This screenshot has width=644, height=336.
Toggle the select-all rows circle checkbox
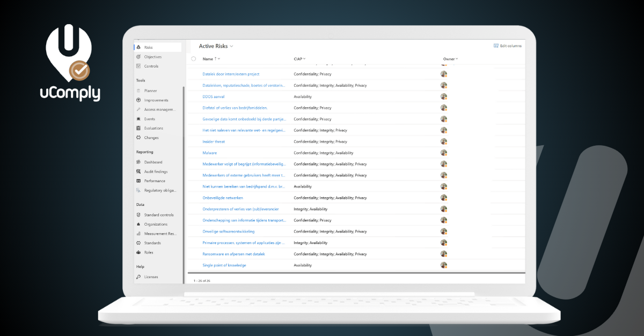(193, 59)
